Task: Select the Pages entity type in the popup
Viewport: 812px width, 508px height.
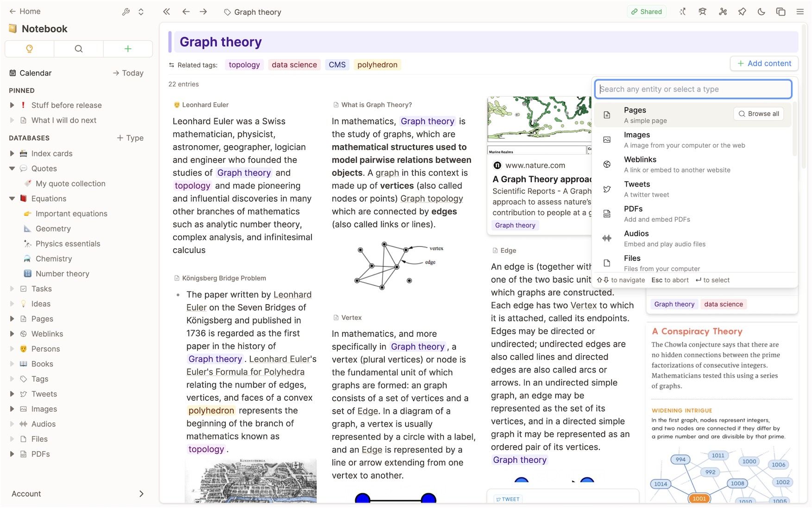Action: coord(635,110)
